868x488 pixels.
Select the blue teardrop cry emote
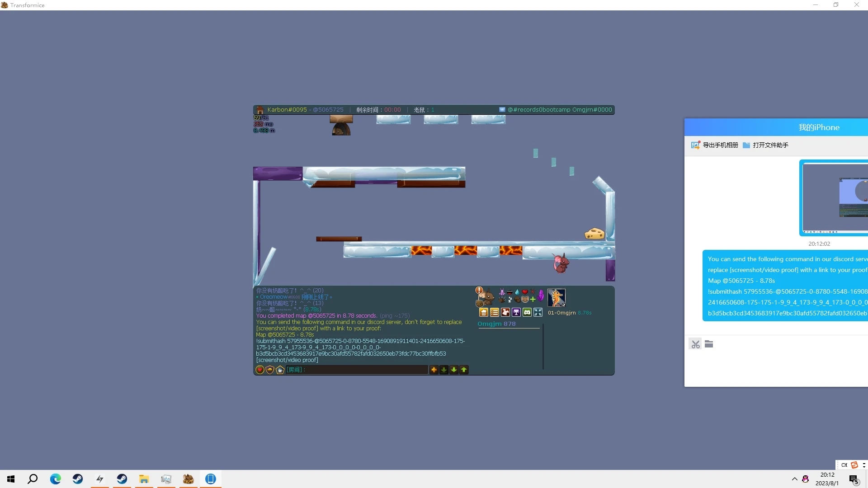[x=517, y=292]
